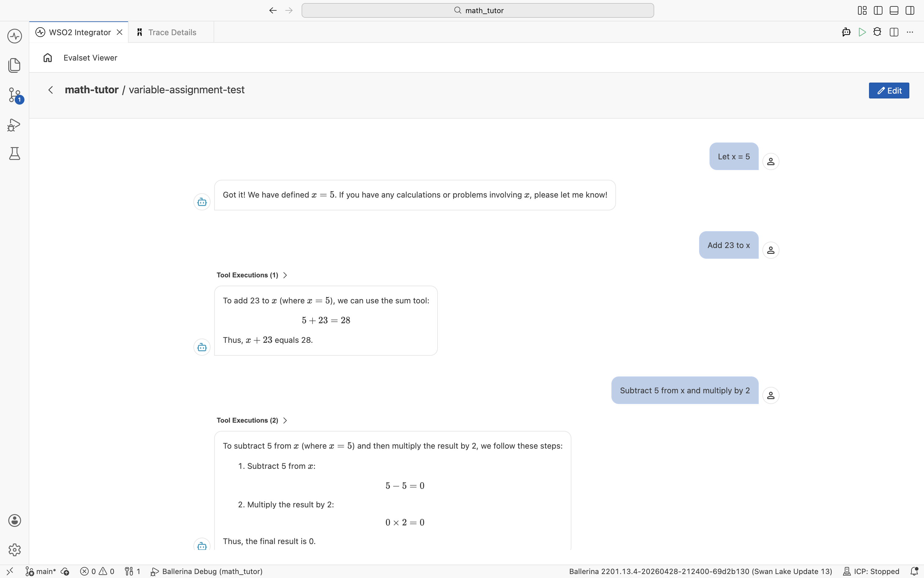
Task: Click "Subtract 5 from x and multiply by 2" message
Action: tap(685, 390)
